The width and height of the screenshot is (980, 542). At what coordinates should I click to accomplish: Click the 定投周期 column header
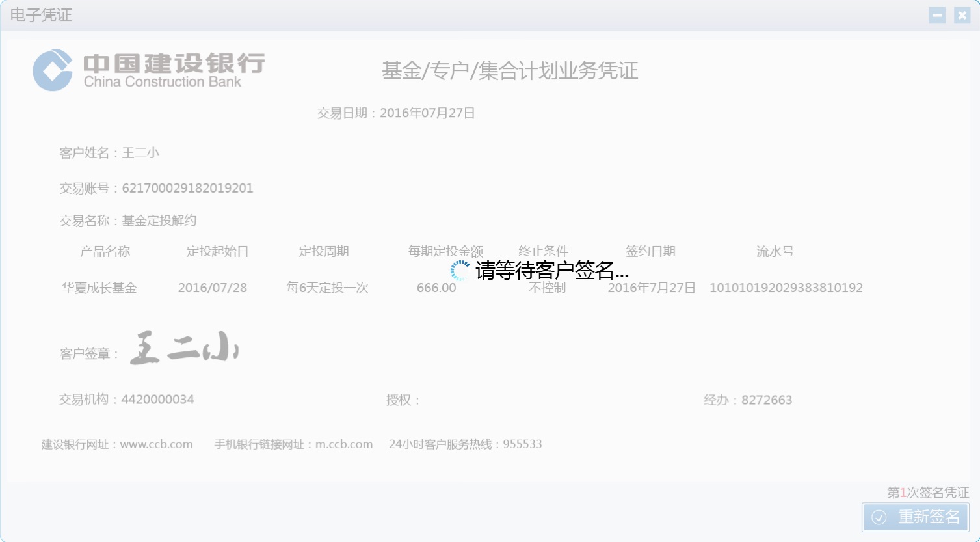pos(324,251)
